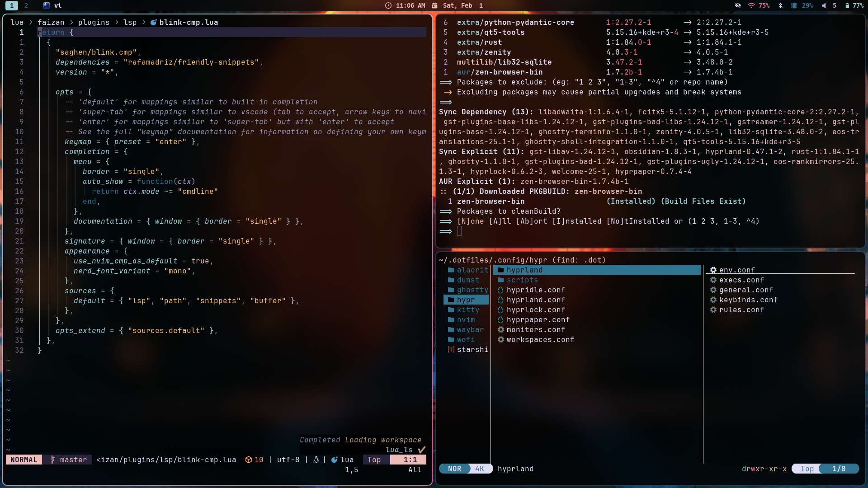Viewport: 868px width, 488px height.
Task: Expand the scripts folder entry
Action: (522, 280)
